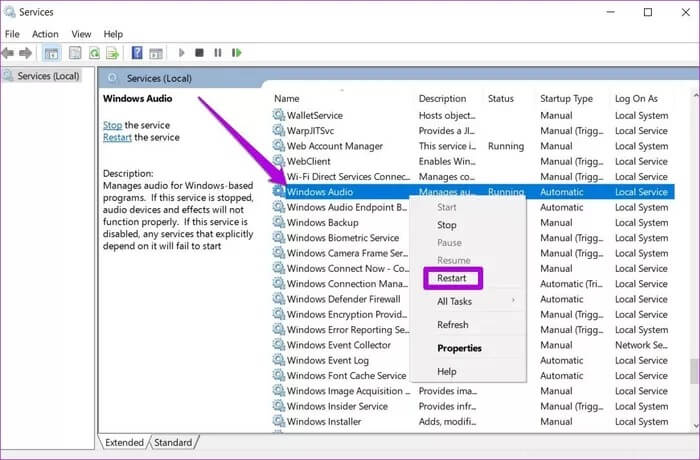The height and width of the screenshot is (460, 700).
Task: Click the gear icon beside Windows Insider Service
Action: tap(279, 406)
